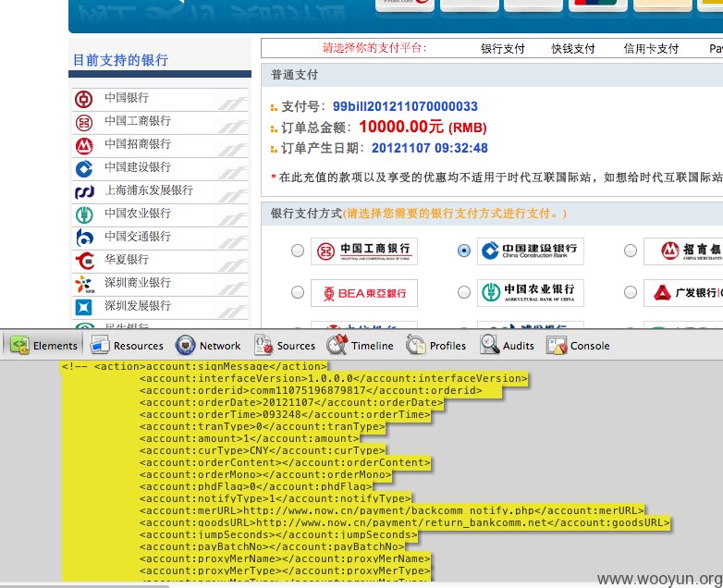
Task: Click the 中国工商银行 logo icon in sidebar
Action: [x=84, y=123]
